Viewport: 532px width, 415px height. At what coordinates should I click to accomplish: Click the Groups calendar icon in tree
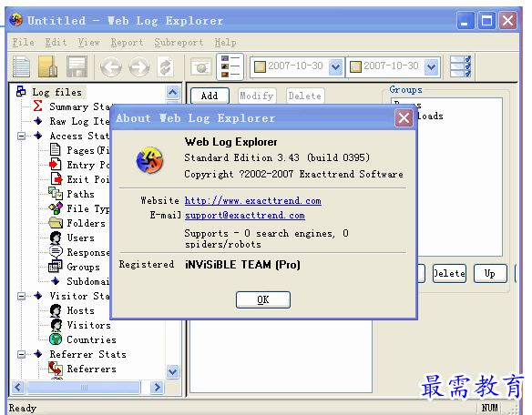pyautogui.click(x=56, y=267)
